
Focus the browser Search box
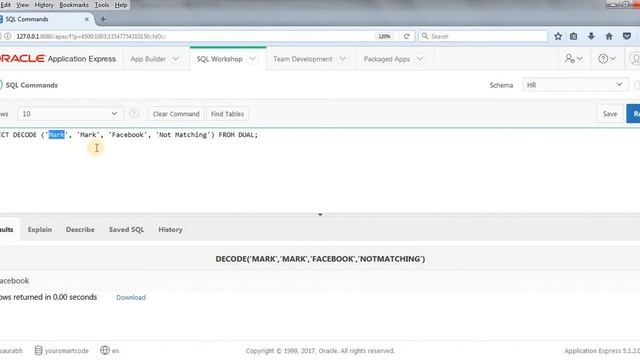click(483, 36)
